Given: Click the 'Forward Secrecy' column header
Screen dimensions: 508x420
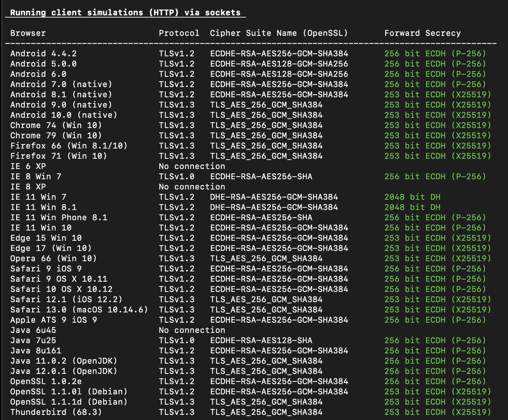Looking at the screenshot, I should click(422, 33).
